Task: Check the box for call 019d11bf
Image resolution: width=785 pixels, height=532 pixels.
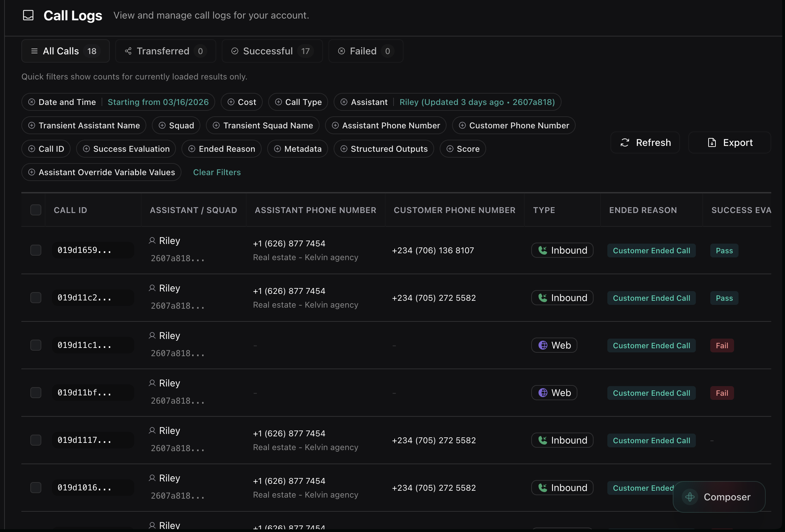Action: 36,393
